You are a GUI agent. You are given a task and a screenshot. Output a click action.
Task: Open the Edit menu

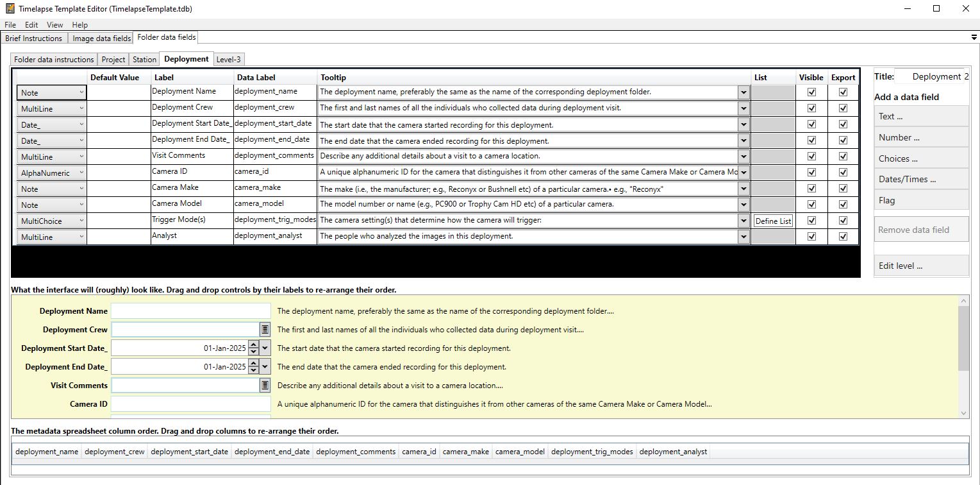(x=31, y=24)
